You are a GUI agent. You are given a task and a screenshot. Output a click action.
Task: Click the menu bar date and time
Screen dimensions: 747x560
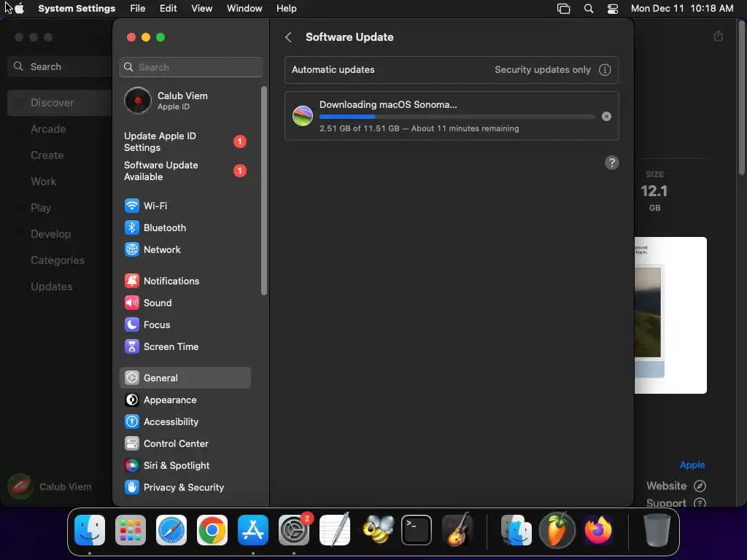pos(682,9)
